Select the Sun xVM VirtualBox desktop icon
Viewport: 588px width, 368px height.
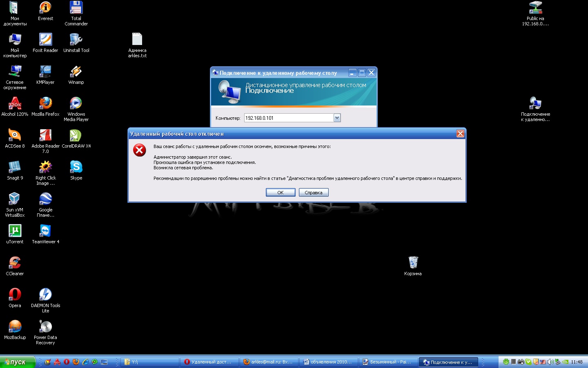click(x=15, y=205)
